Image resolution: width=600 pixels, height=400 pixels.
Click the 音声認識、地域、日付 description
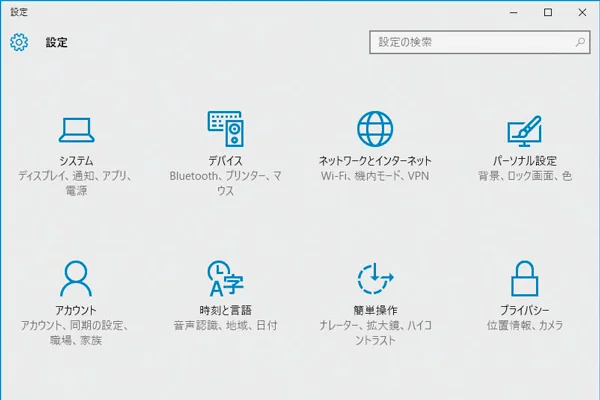click(x=225, y=325)
